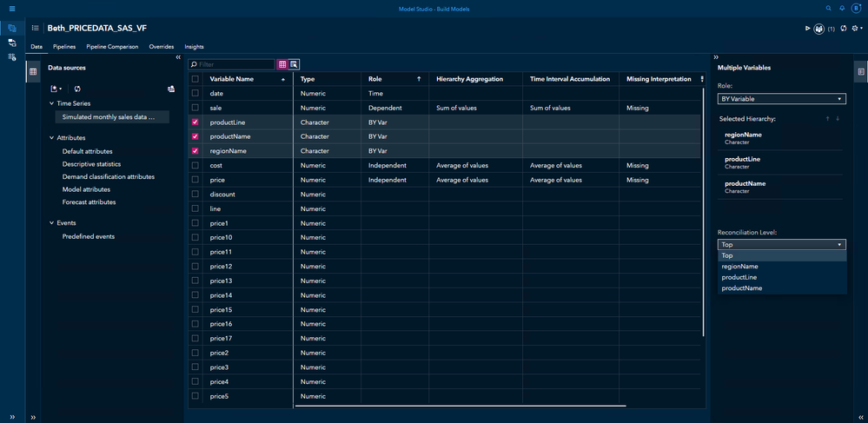The height and width of the screenshot is (423, 868).
Task: Check the price variable checkbox
Action: pyautogui.click(x=195, y=180)
